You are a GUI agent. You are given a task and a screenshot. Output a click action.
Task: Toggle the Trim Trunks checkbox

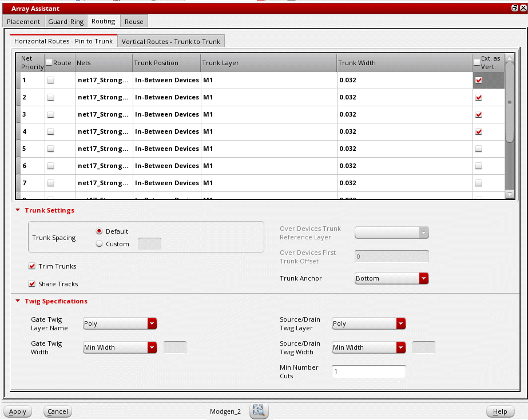32,266
